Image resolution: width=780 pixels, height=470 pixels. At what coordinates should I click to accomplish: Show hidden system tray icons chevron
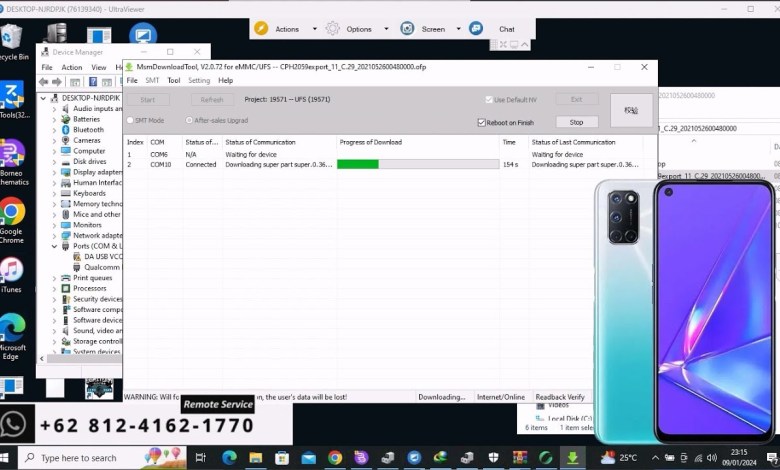tap(655, 458)
